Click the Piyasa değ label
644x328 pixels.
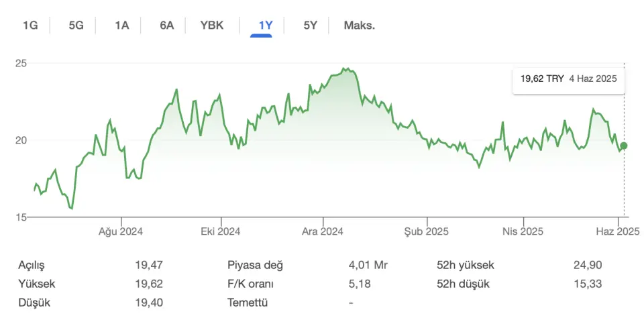pos(255,265)
